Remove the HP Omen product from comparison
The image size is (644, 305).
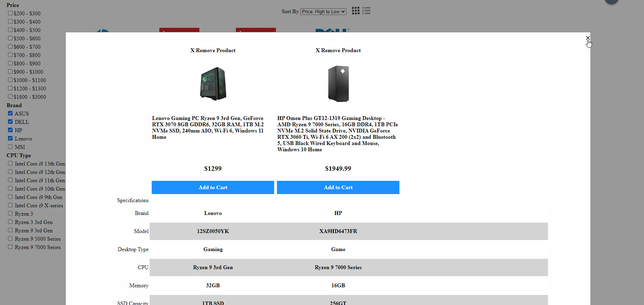pyautogui.click(x=338, y=50)
